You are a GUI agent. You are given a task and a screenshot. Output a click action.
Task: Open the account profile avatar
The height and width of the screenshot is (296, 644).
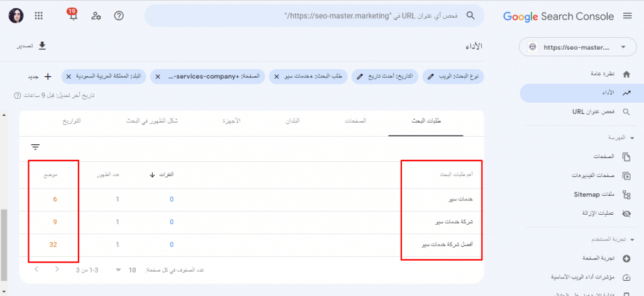(16, 16)
